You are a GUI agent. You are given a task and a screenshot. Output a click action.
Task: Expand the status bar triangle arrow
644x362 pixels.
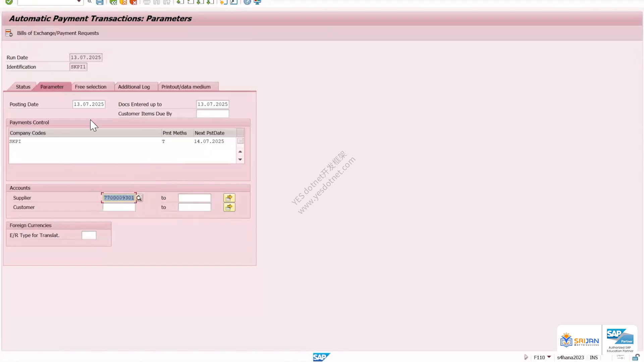click(526, 357)
